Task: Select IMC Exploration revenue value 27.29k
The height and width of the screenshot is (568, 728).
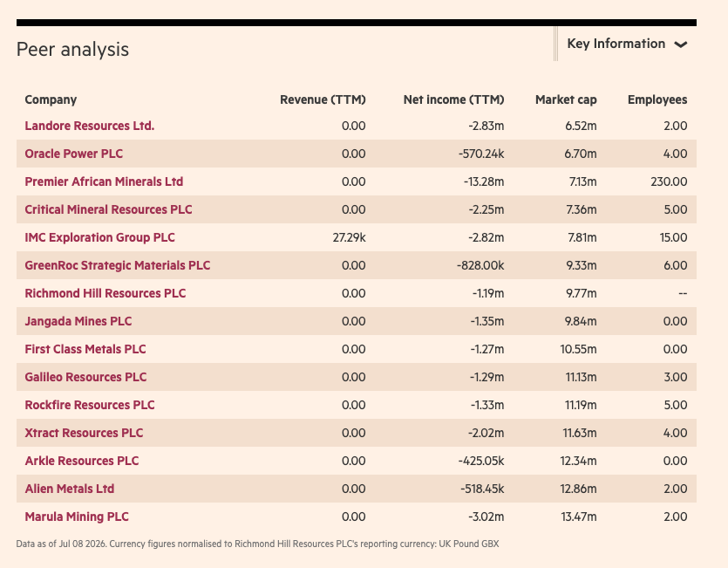Action: (349, 237)
